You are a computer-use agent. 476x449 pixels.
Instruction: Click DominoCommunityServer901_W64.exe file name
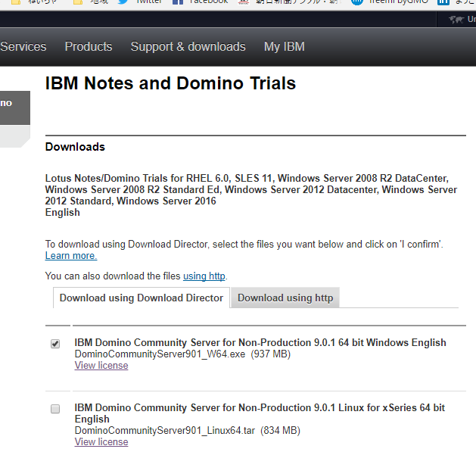[x=160, y=354]
